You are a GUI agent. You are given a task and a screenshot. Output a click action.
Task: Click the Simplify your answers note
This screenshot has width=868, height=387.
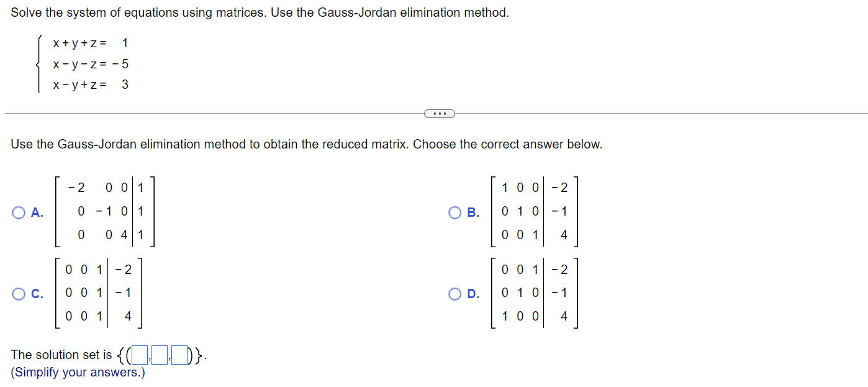pos(78,372)
